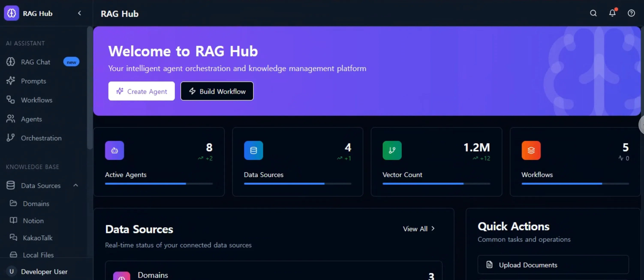Collapse the Data Sources sidebar group
This screenshot has height=280, width=644.
tap(76, 185)
